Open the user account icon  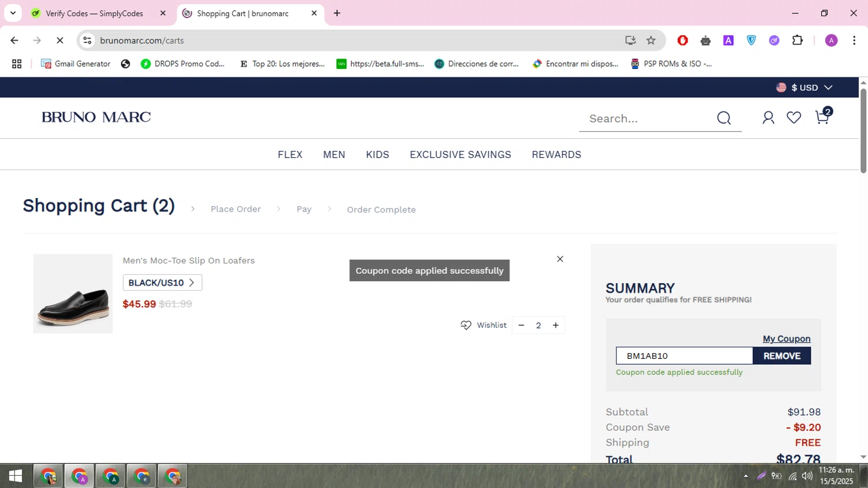(768, 118)
